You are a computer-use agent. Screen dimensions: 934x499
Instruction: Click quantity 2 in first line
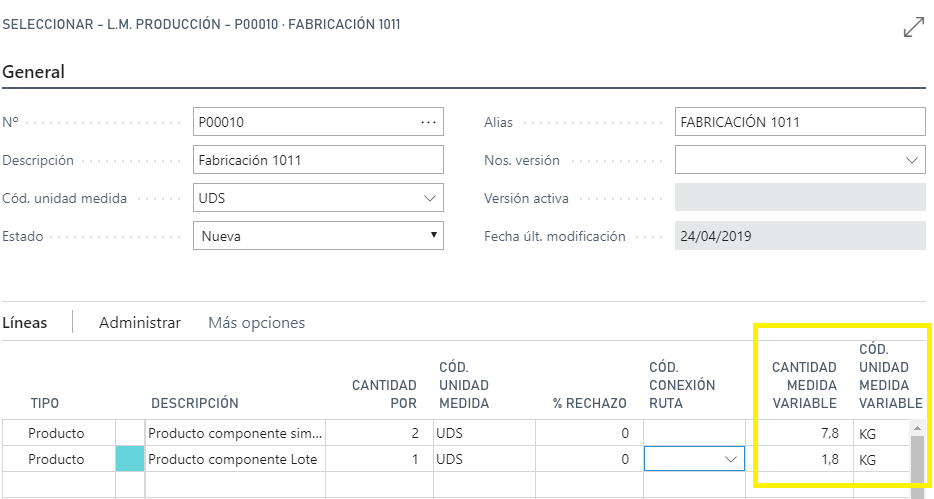coord(379,433)
